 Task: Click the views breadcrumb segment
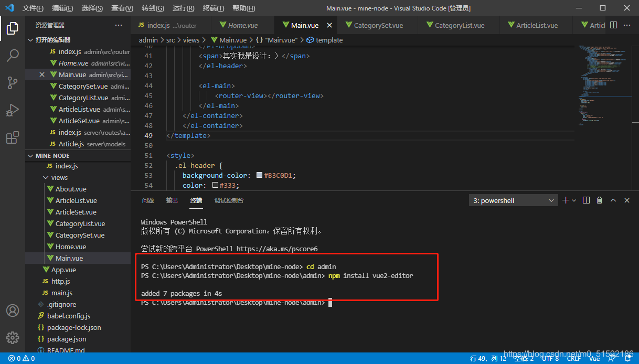tap(191, 40)
